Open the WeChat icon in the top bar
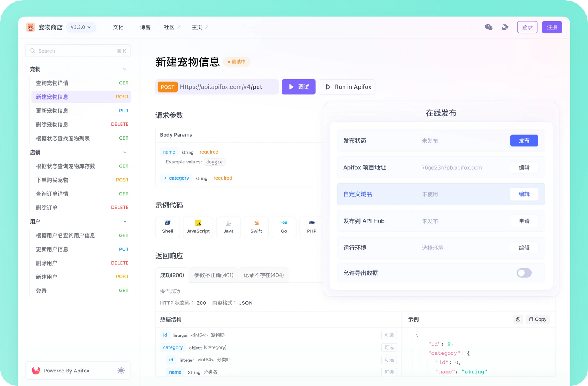The width and height of the screenshot is (588, 386). [x=489, y=27]
